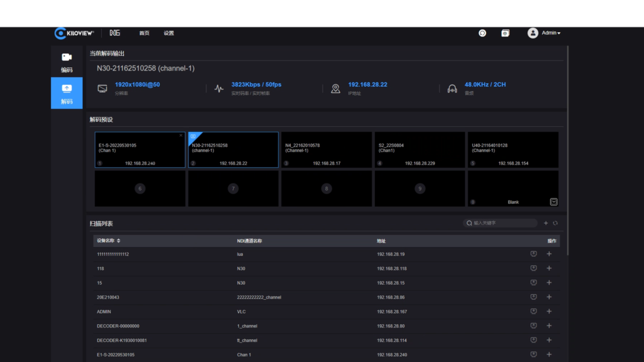Add 20E210043 to presets
The height and width of the screenshot is (362, 644).
click(x=549, y=297)
